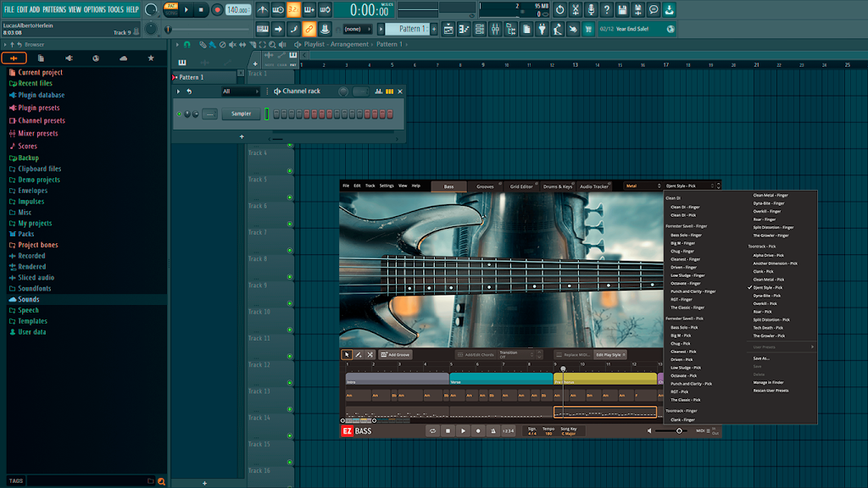The image size is (868, 488).
Task: Click Save As... in preset menu
Action: tap(761, 358)
